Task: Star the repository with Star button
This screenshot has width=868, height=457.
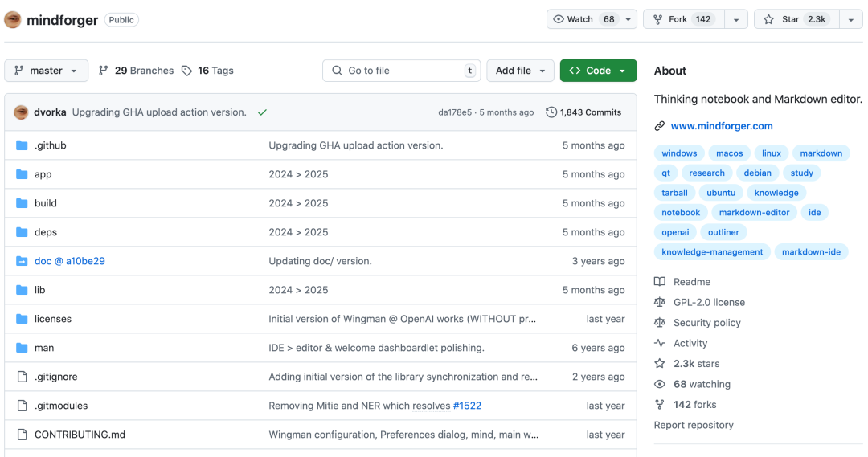Action: coord(797,19)
